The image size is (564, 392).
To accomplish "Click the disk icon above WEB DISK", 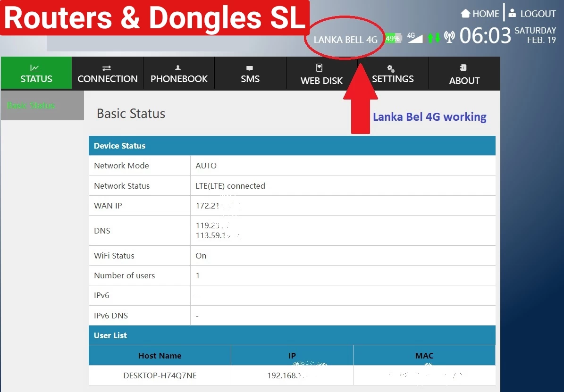I will 319,67.
